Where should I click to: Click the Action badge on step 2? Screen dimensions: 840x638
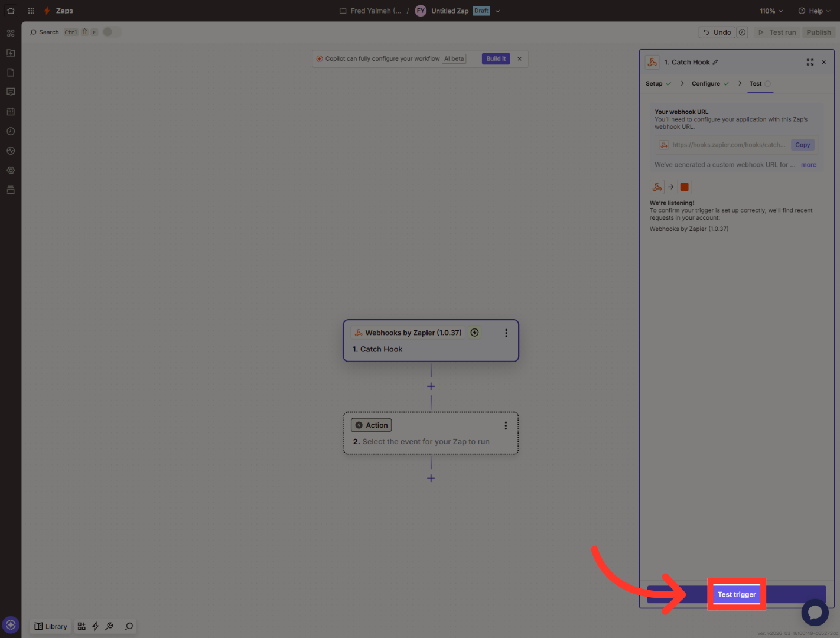[x=372, y=425]
